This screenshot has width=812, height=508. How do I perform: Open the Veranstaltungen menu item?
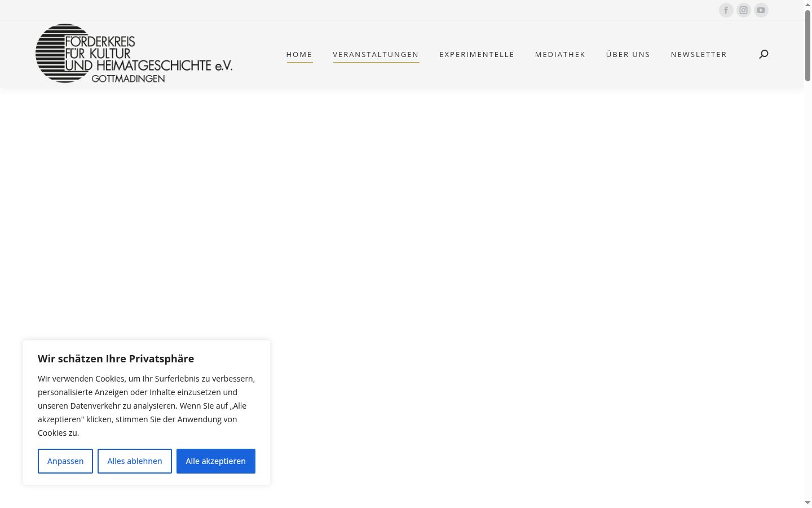point(376,54)
